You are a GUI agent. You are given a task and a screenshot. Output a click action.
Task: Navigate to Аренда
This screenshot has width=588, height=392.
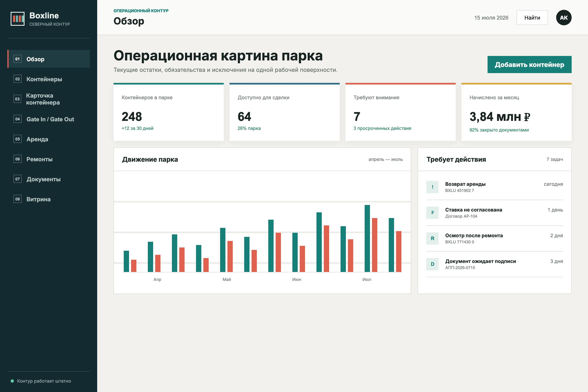click(49, 139)
